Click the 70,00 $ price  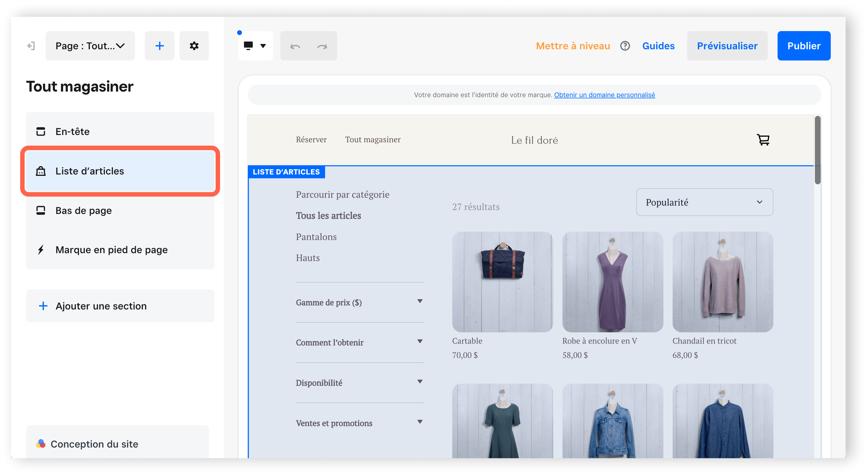(465, 355)
